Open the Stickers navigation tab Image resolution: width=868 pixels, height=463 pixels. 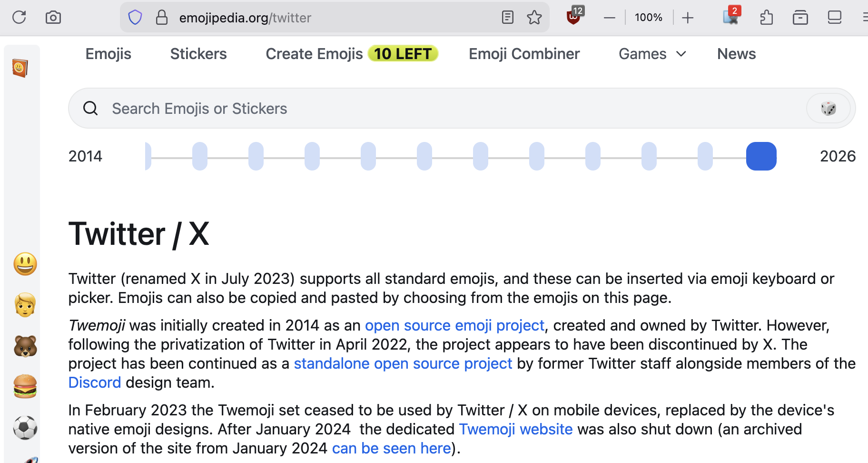[198, 54]
